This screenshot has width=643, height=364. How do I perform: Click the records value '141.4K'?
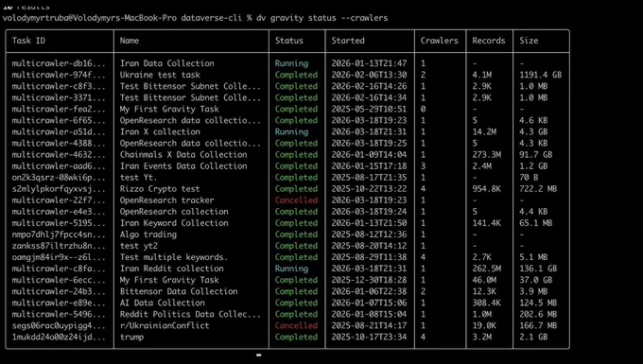click(x=487, y=223)
